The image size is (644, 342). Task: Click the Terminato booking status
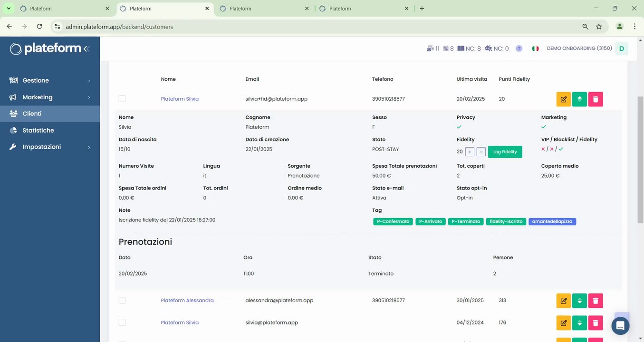click(x=381, y=274)
